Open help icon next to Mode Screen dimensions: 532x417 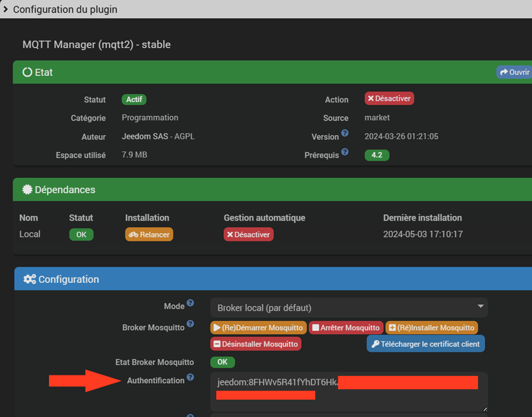[190, 303]
